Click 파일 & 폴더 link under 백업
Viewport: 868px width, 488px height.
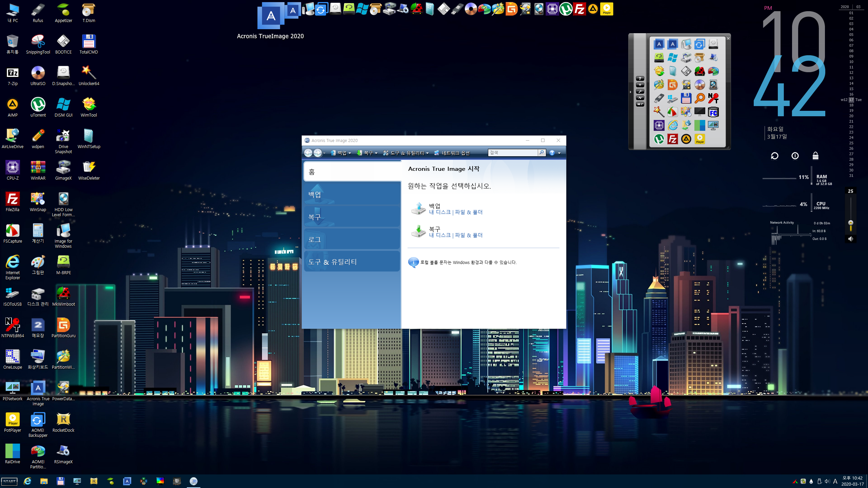pyautogui.click(x=469, y=212)
